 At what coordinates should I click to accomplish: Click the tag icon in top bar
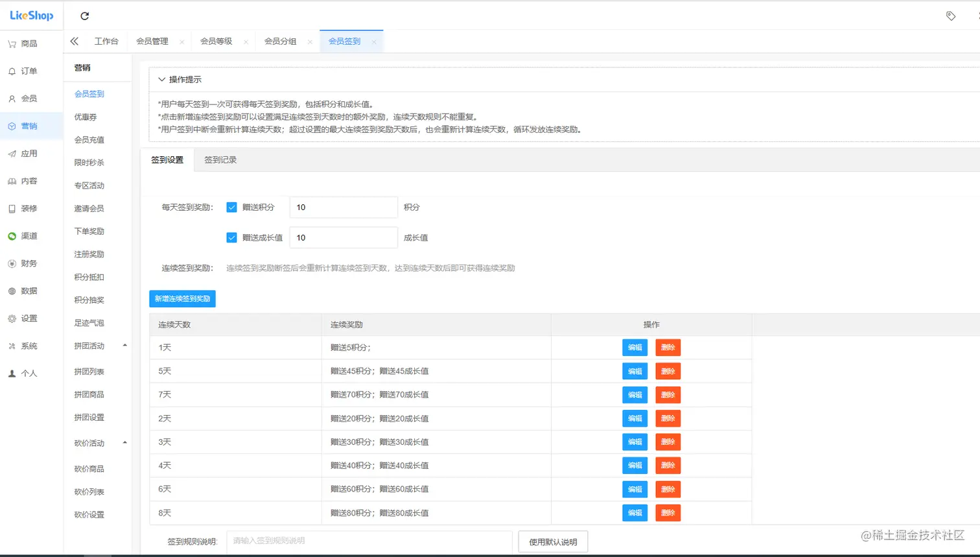tap(951, 16)
